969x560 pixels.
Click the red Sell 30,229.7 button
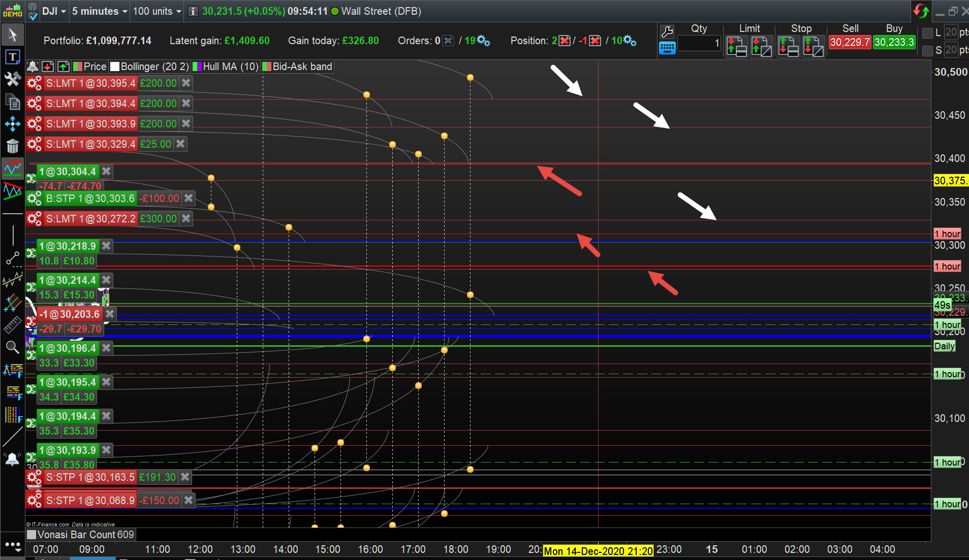[x=850, y=42]
